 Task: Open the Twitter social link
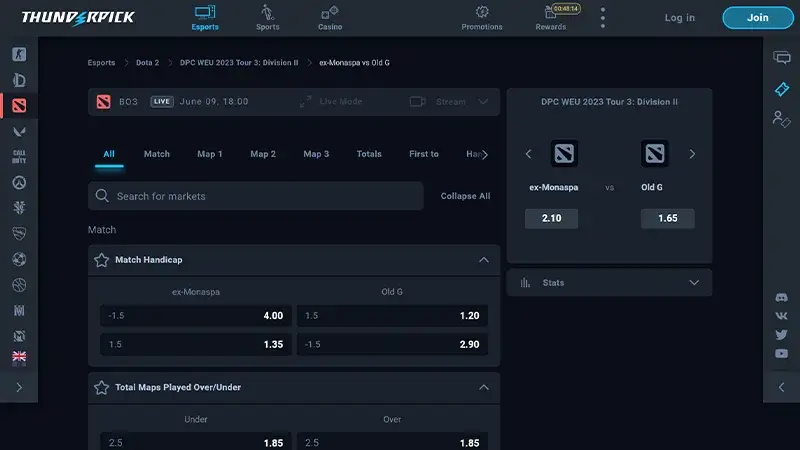(781, 335)
